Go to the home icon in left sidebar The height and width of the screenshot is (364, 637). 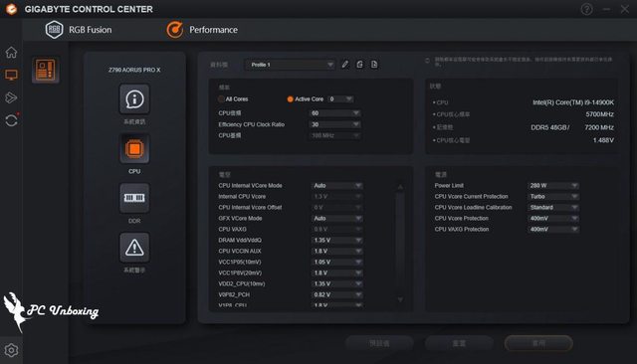(11, 53)
